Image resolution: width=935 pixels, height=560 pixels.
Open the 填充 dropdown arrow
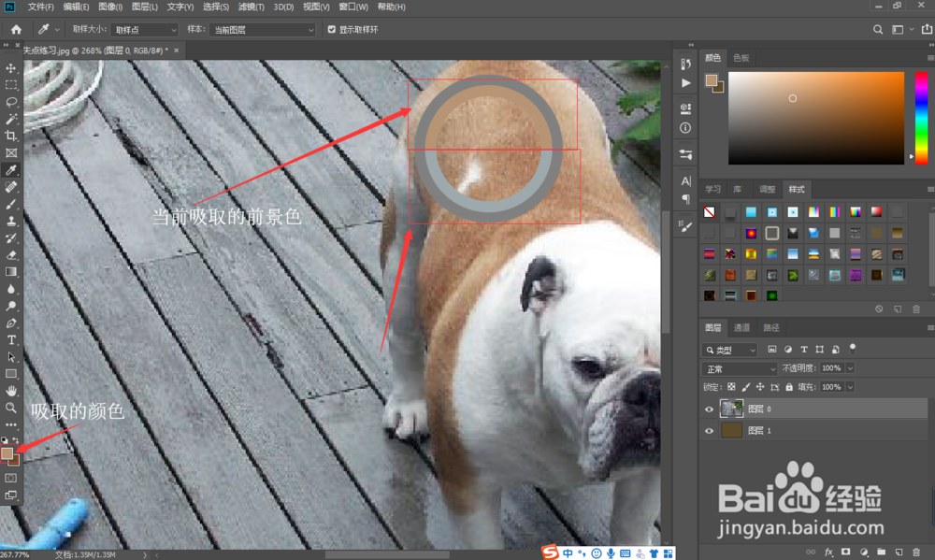[850, 387]
